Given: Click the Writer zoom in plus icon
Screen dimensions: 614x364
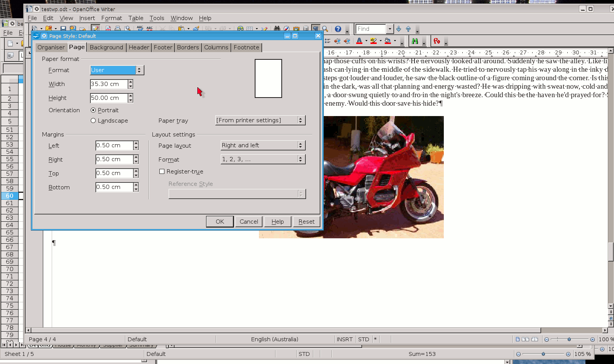Looking at the screenshot, I should (x=592, y=339).
